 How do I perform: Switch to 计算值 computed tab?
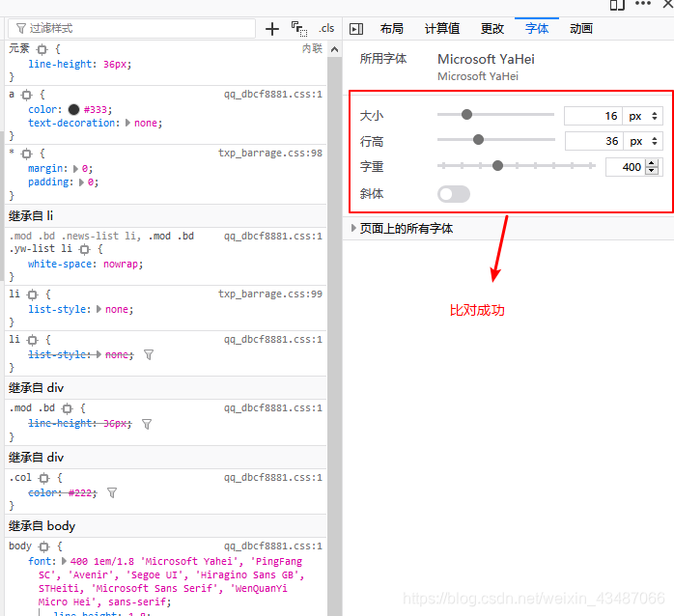[x=442, y=29]
